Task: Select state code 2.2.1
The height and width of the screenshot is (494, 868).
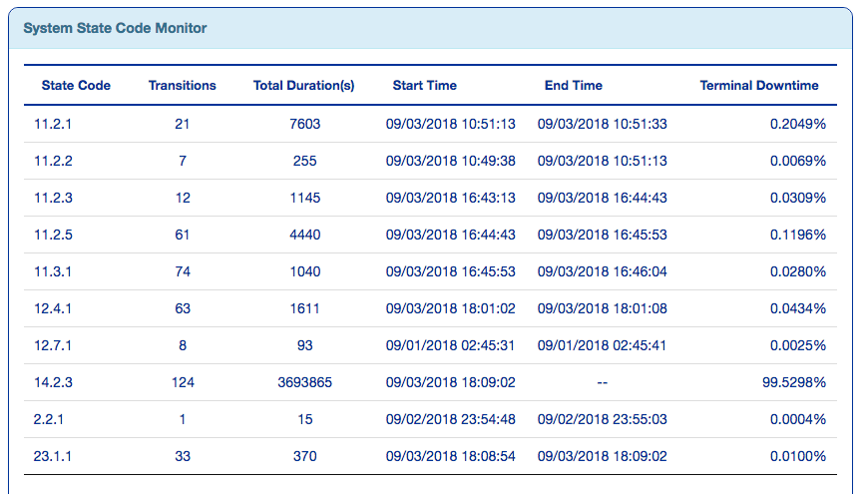Action: [50, 419]
